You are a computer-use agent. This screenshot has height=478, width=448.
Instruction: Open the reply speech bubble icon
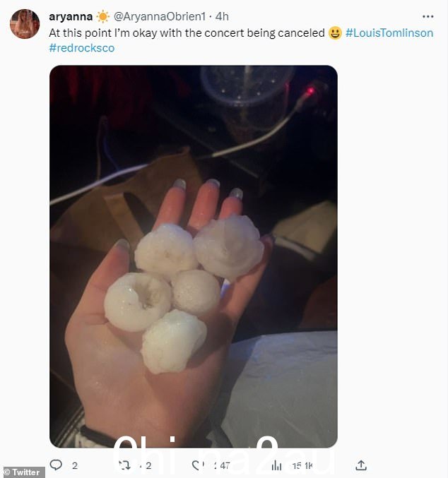56,465
